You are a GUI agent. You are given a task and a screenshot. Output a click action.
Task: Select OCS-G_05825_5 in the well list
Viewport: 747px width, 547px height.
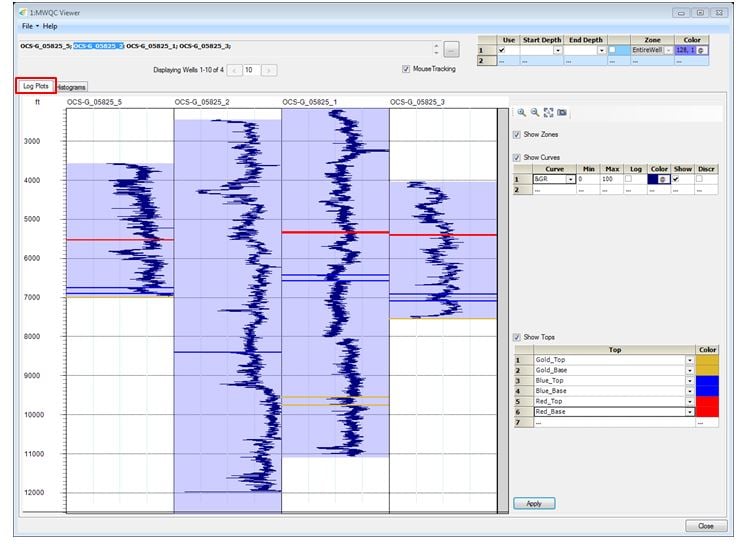tap(45, 46)
